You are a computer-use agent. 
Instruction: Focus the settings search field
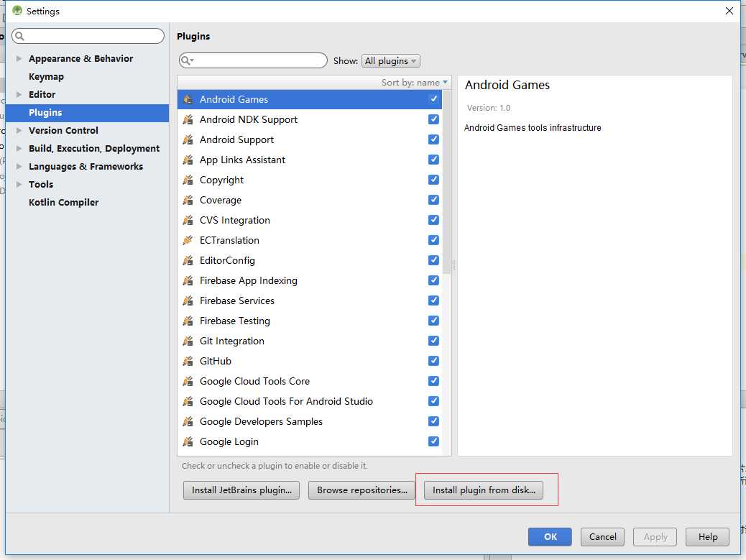pos(88,36)
